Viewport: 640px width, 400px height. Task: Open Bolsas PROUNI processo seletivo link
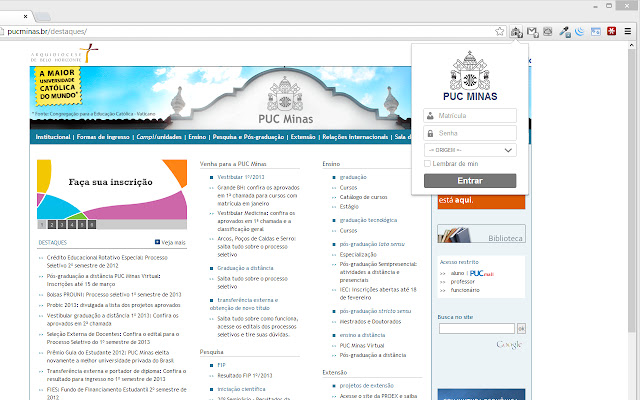[x=114, y=295]
